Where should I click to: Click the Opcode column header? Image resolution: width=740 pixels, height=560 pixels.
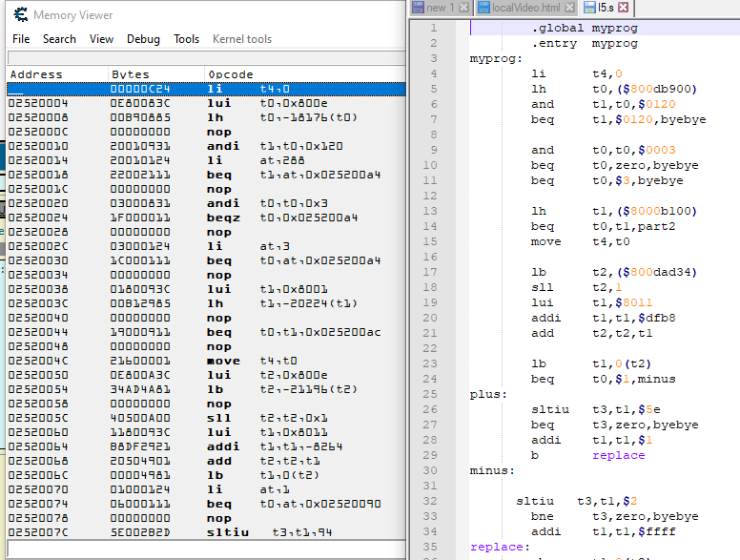tap(305, 74)
